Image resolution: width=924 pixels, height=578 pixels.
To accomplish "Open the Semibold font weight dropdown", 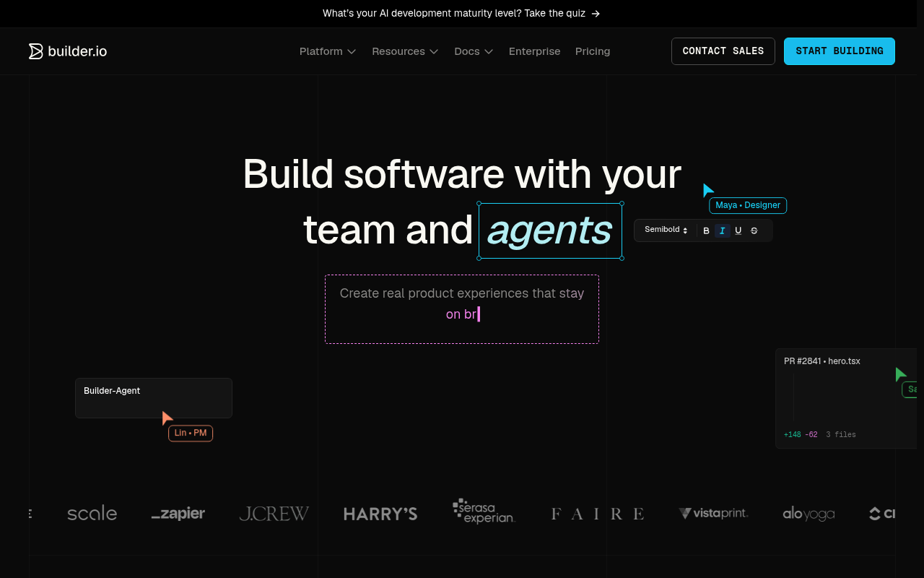I will pyautogui.click(x=666, y=230).
